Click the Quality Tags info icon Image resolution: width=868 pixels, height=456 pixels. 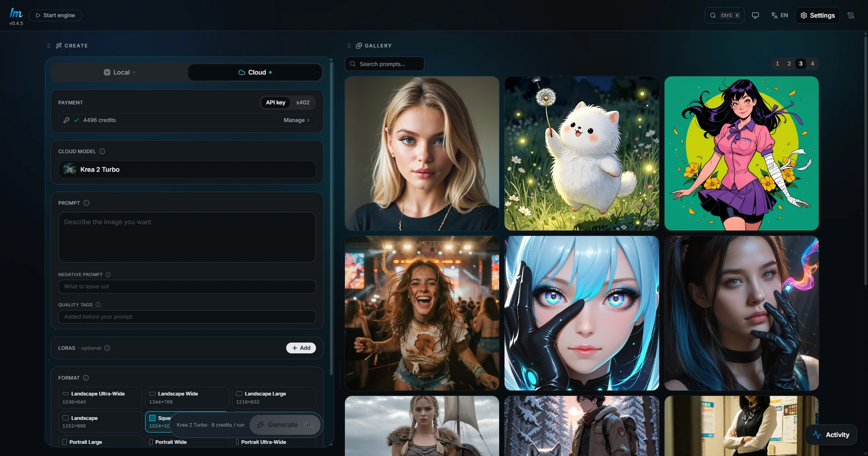click(x=98, y=305)
